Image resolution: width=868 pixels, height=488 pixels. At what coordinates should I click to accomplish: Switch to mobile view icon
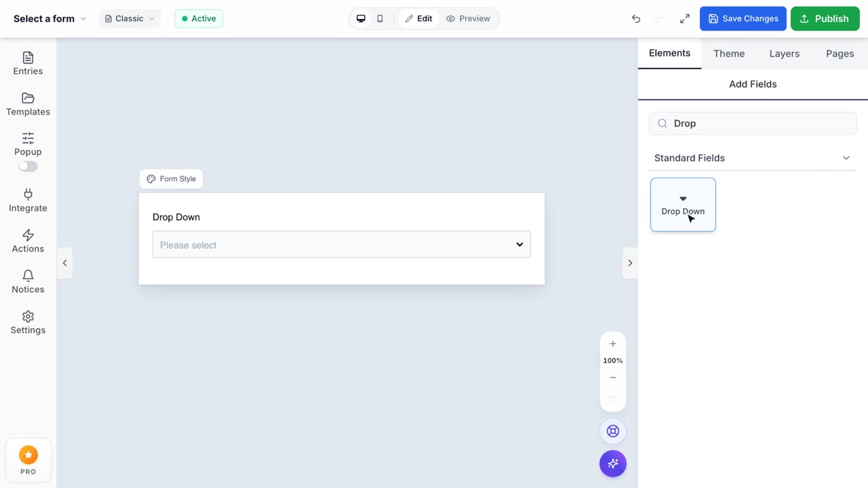click(380, 18)
